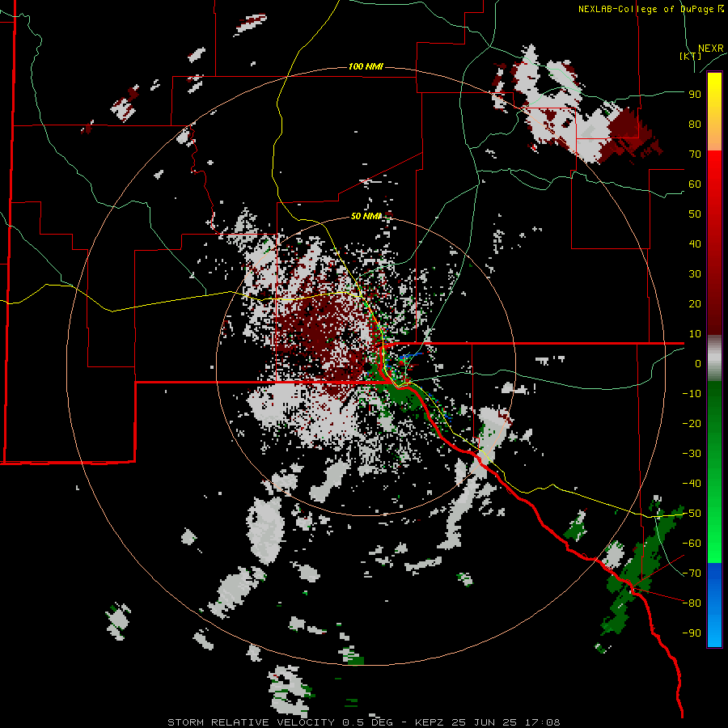728x728 pixels.
Task: Click the "NEXLAB-College of DuPage" header text
Action: click(647, 9)
